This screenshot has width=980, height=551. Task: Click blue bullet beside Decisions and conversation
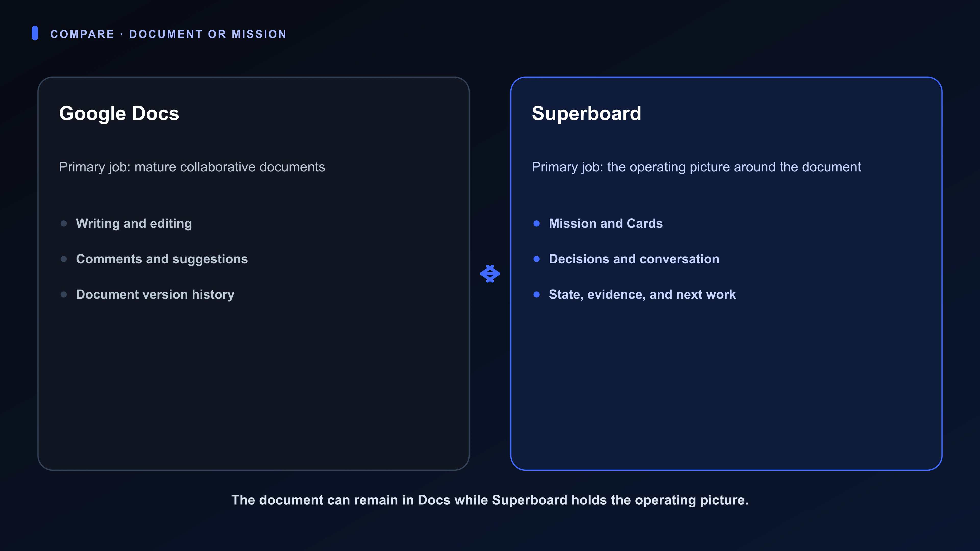(x=536, y=259)
